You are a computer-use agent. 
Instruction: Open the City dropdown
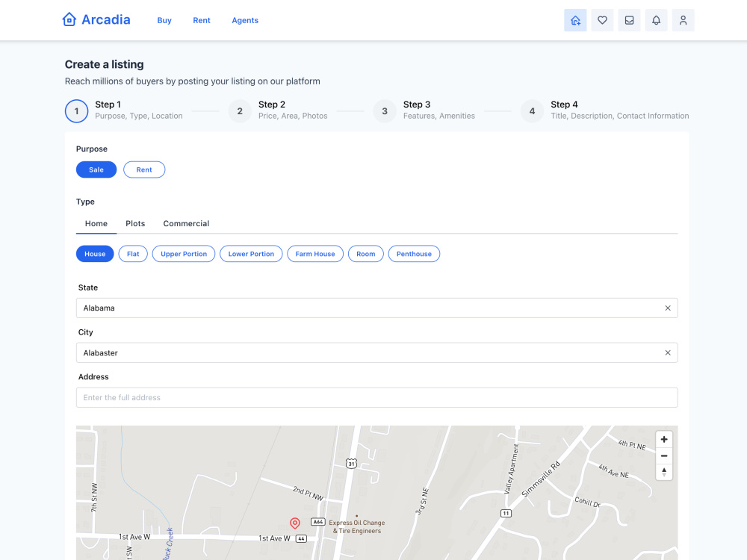376,353
